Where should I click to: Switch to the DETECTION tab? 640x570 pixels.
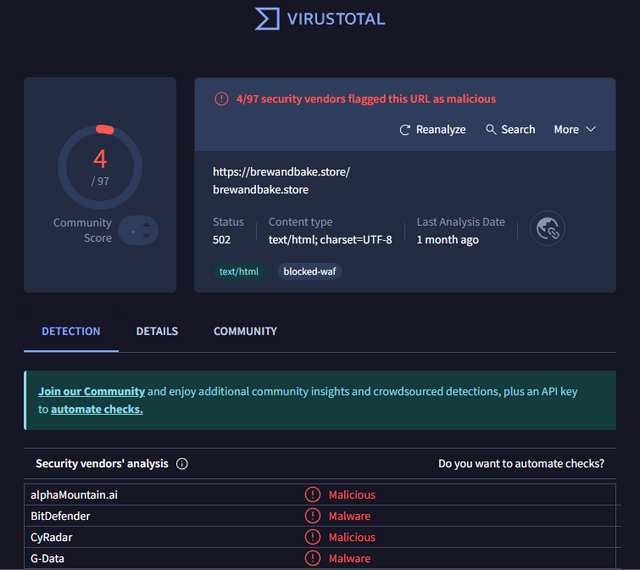pos(71,331)
